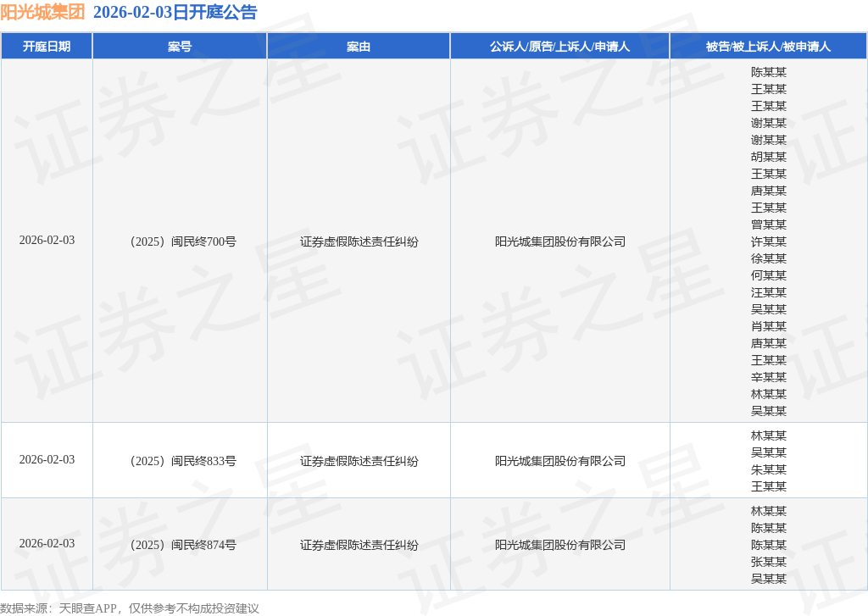Select defendant 张某某
The height and width of the screenshot is (616, 868).
pos(768,562)
